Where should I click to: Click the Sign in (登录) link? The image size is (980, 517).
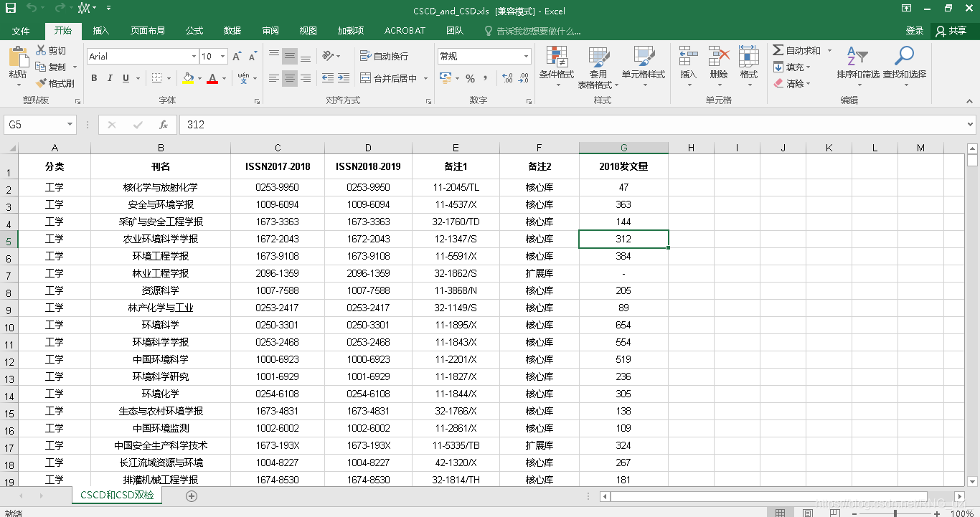coord(915,31)
